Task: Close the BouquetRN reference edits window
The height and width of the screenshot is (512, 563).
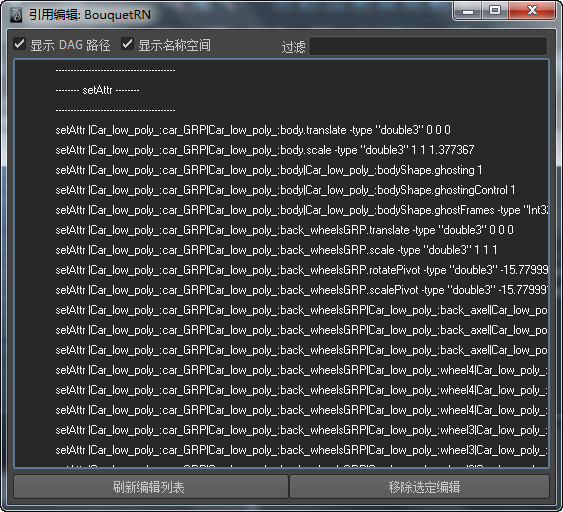Action: point(532,11)
